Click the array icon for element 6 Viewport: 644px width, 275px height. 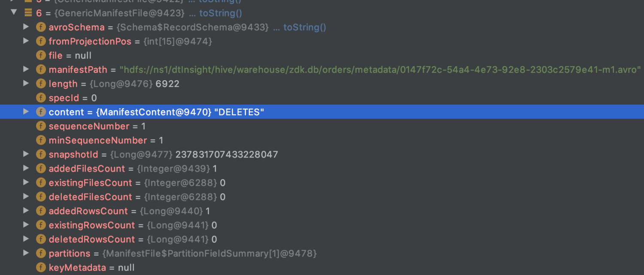[x=28, y=13]
